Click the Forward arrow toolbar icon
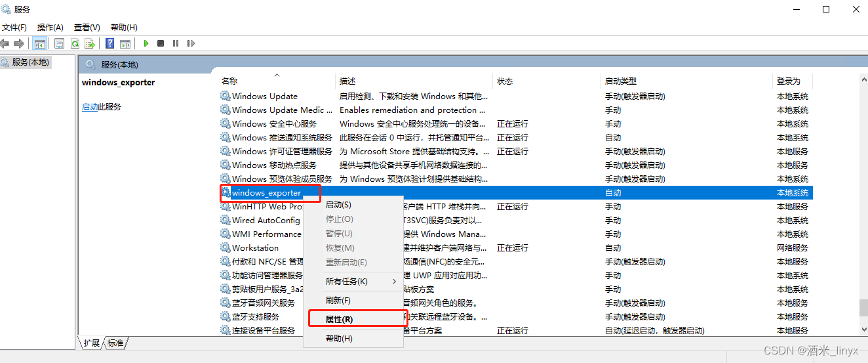Screen dimensions: 868x363 19,43
